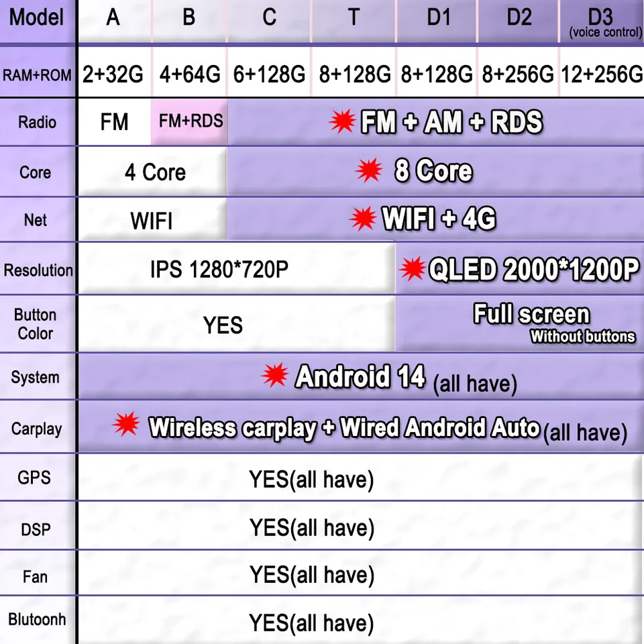The height and width of the screenshot is (644, 644).
Task: Select model D3 voice control header
Action: click(x=601, y=21)
